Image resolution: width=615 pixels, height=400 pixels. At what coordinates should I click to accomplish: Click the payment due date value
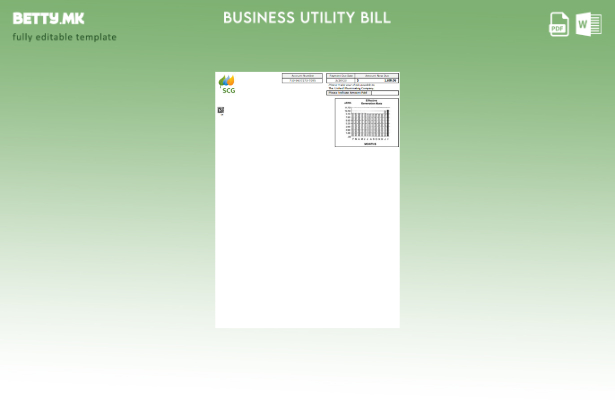coord(341,80)
